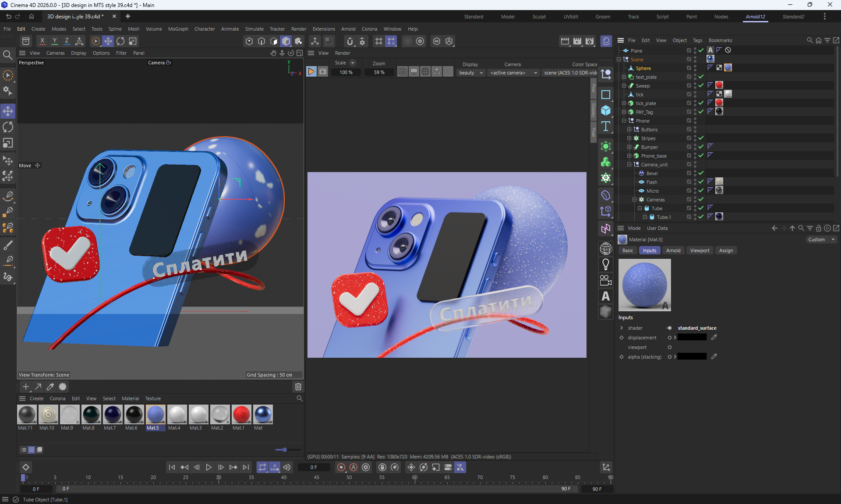This screenshot has width=841, height=504.
Task: Open the Display beauty dropdown
Action: (471, 73)
